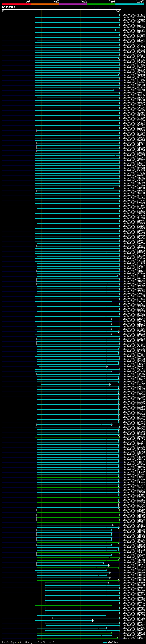Screen dimensions: 146x644
Task: Open entry UniRef100_P07180
Action: coord(133,186)
